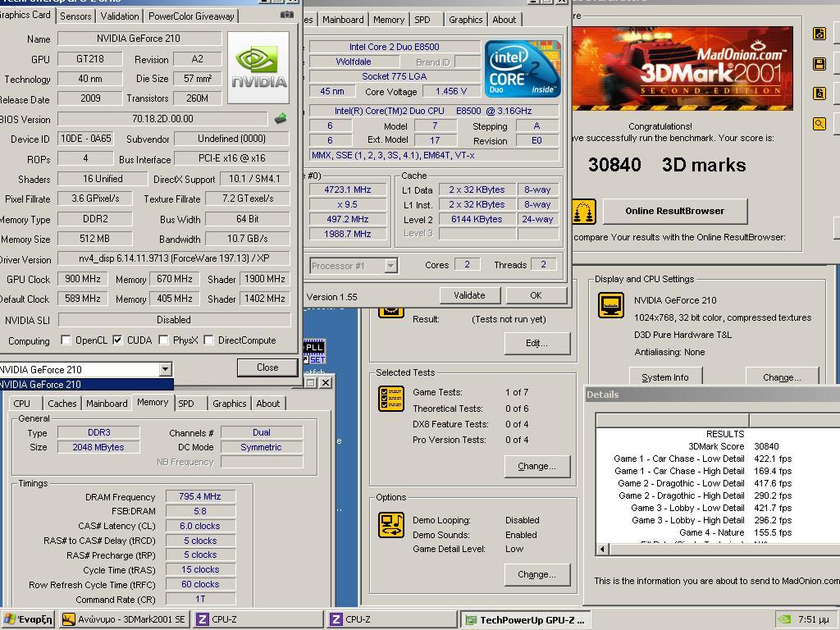Click the Device ID field 10DE - 0A65
The height and width of the screenshot is (630, 840).
coord(85,139)
